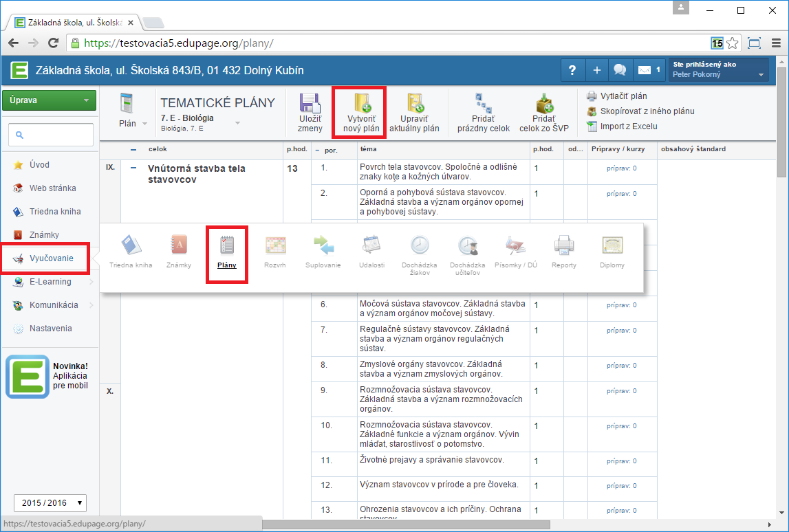Collapse the Vnútorná stavba tela stavovcov unit
This screenshot has height=532, width=789.
pos(134,168)
